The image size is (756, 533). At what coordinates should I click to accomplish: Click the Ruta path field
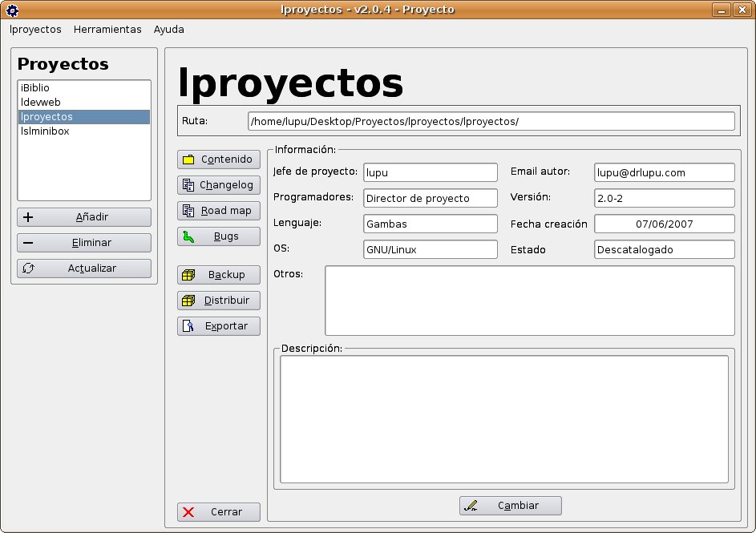(491, 121)
